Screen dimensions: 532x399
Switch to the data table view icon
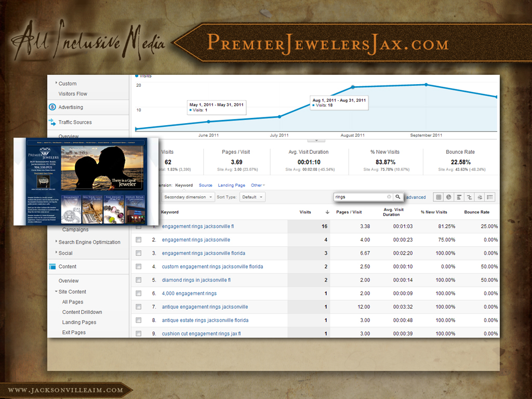[438, 197]
